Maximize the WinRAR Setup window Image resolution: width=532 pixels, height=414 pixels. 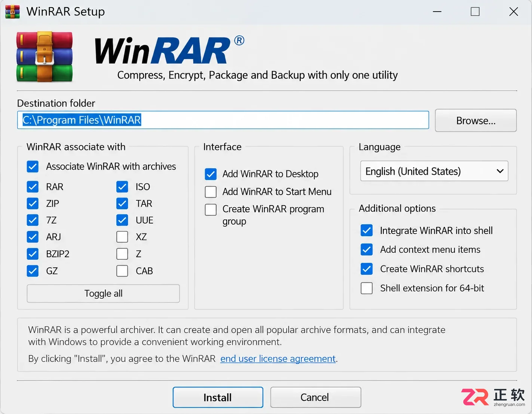tap(475, 12)
